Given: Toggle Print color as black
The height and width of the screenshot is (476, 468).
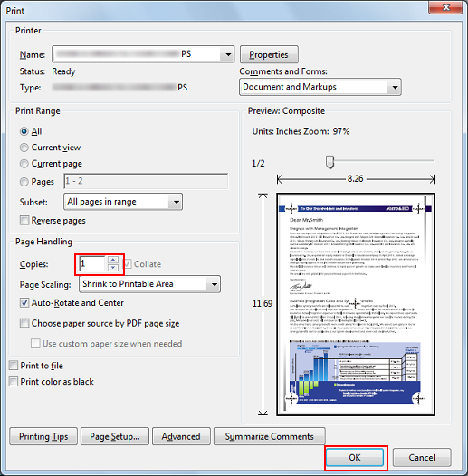Looking at the screenshot, I should (14, 381).
